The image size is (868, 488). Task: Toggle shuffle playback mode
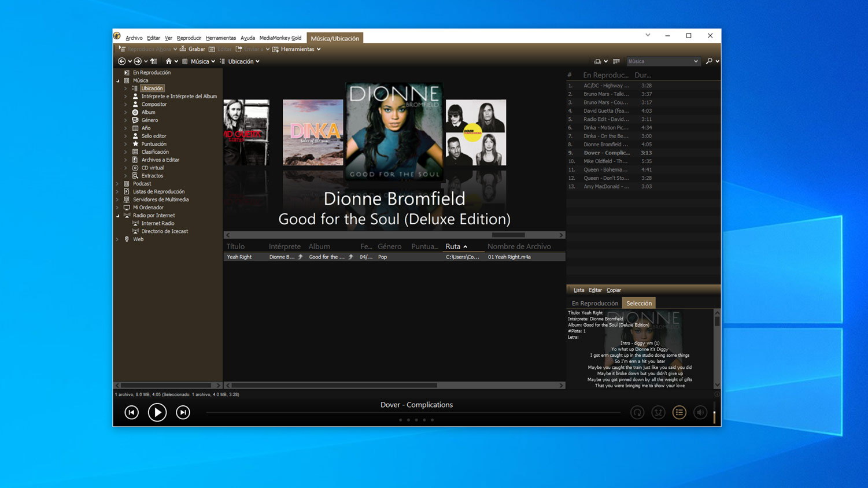[658, 412]
